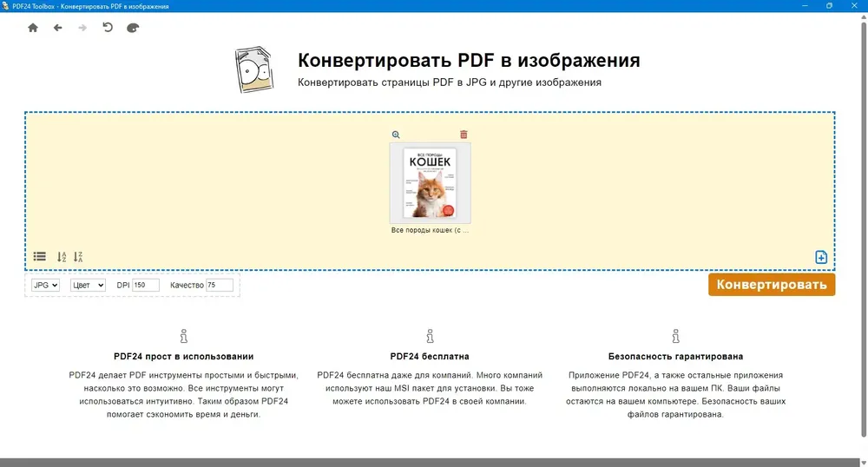Preview the file with the magnifier icon
This screenshot has width=868, height=467.
(396, 135)
